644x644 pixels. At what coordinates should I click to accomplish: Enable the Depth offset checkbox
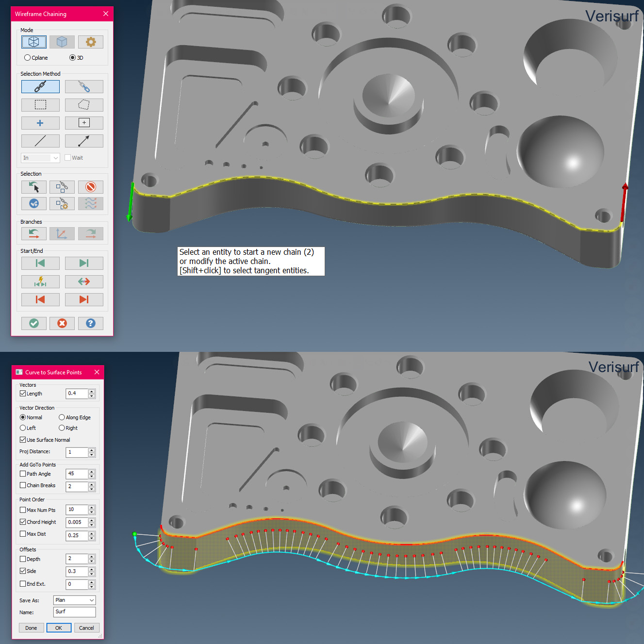click(x=23, y=559)
